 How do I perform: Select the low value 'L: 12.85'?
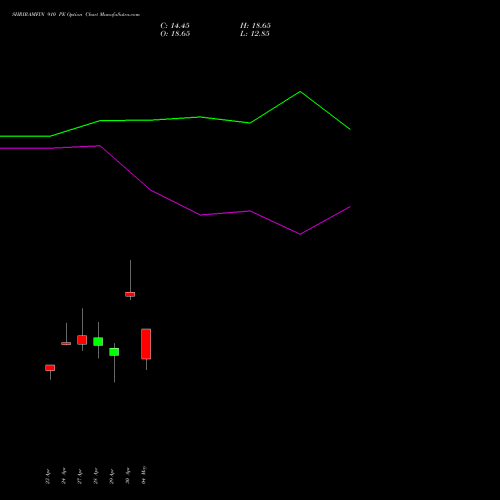coord(255,34)
